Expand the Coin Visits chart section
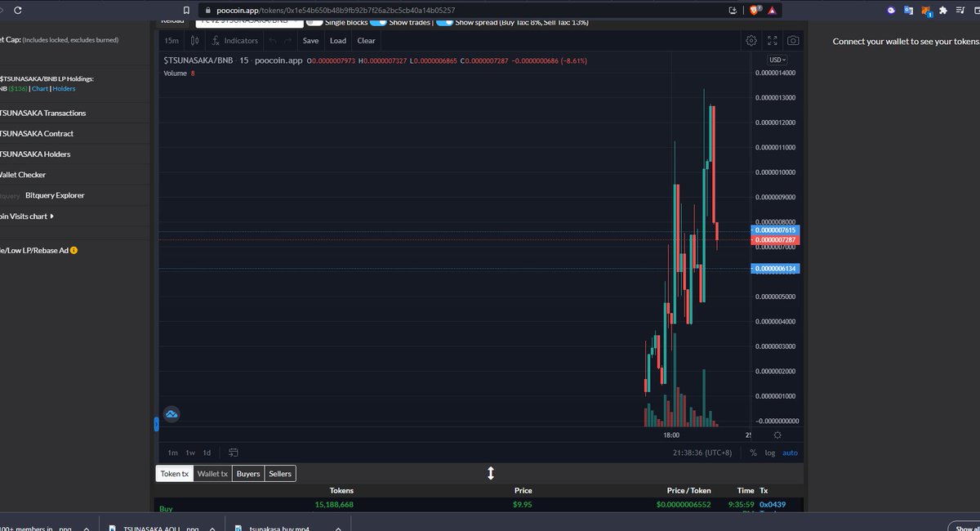The image size is (980, 531). coord(27,216)
